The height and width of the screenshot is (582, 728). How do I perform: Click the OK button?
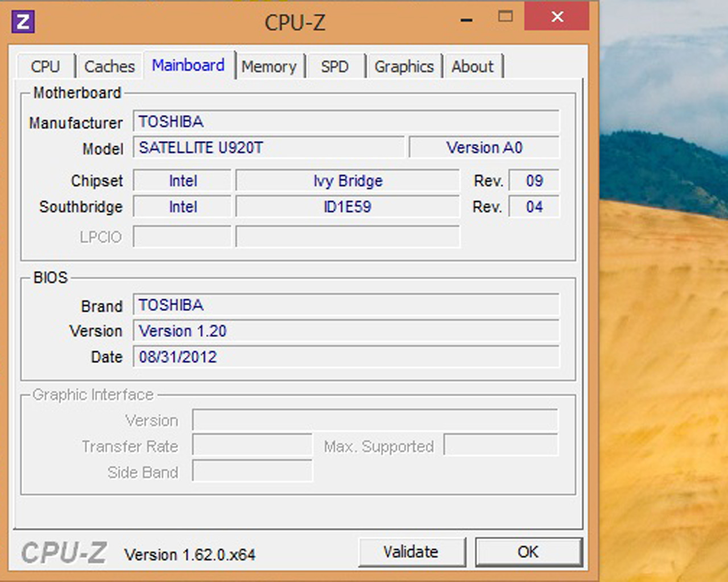pyautogui.click(x=528, y=552)
